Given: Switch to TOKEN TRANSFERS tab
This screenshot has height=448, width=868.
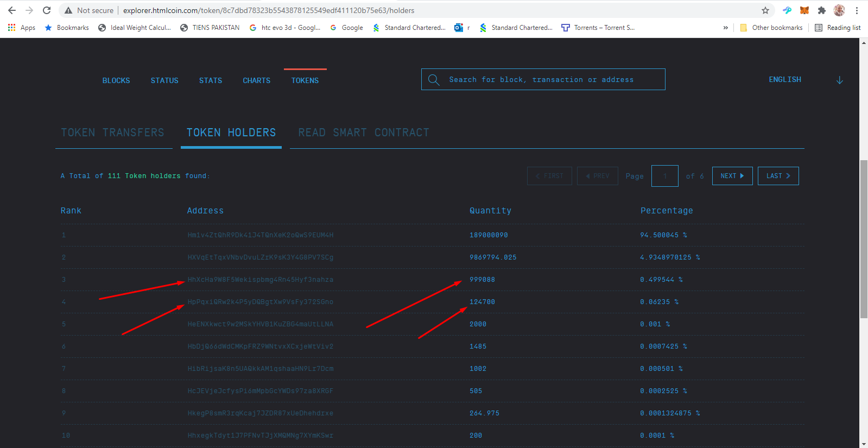Looking at the screenshot, I should (112, 132).
